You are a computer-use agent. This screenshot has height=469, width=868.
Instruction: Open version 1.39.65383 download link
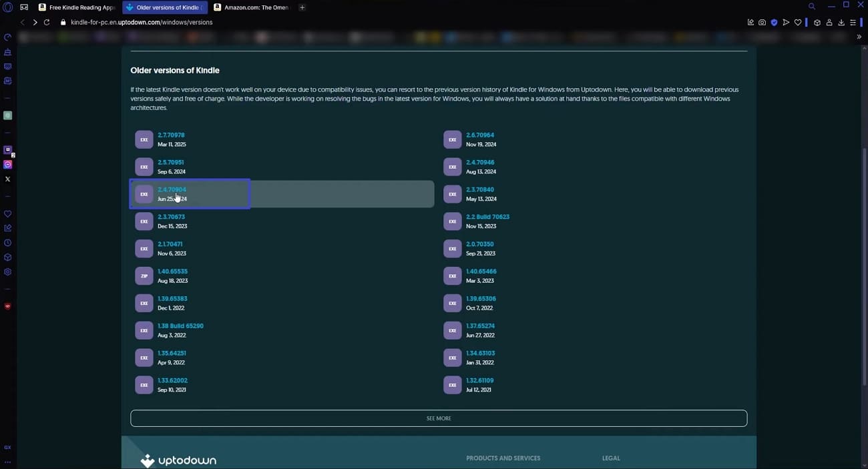(172, 299)
